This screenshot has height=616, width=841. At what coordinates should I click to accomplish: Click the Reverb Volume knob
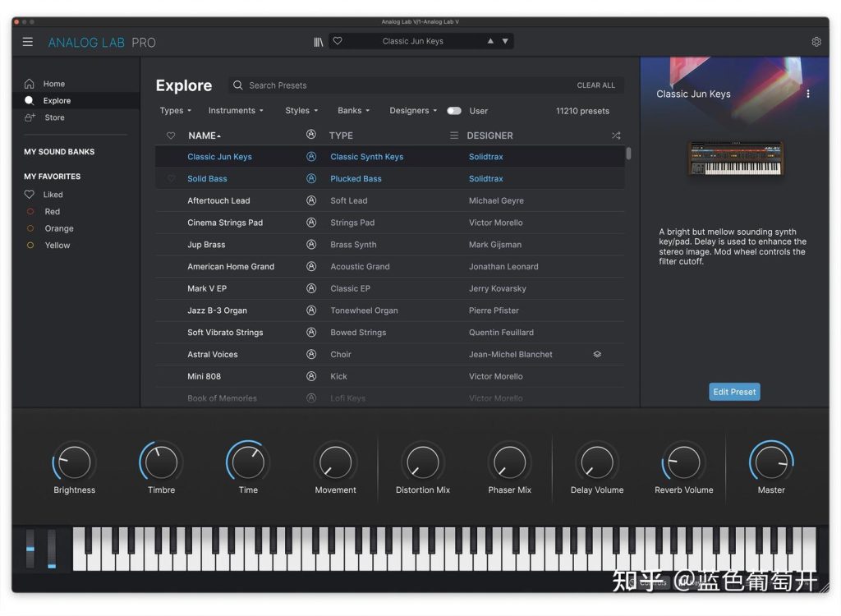point(684,462)
